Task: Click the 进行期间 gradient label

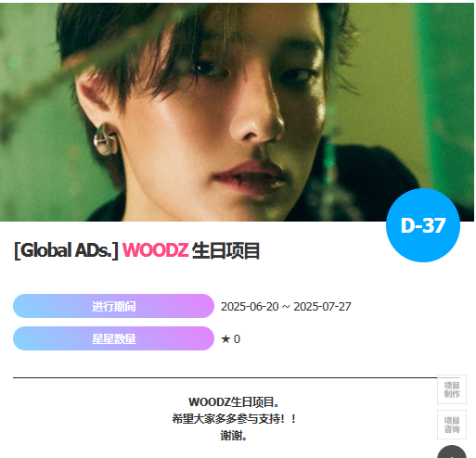Action: pyautogui.click(x=113, y=306)
